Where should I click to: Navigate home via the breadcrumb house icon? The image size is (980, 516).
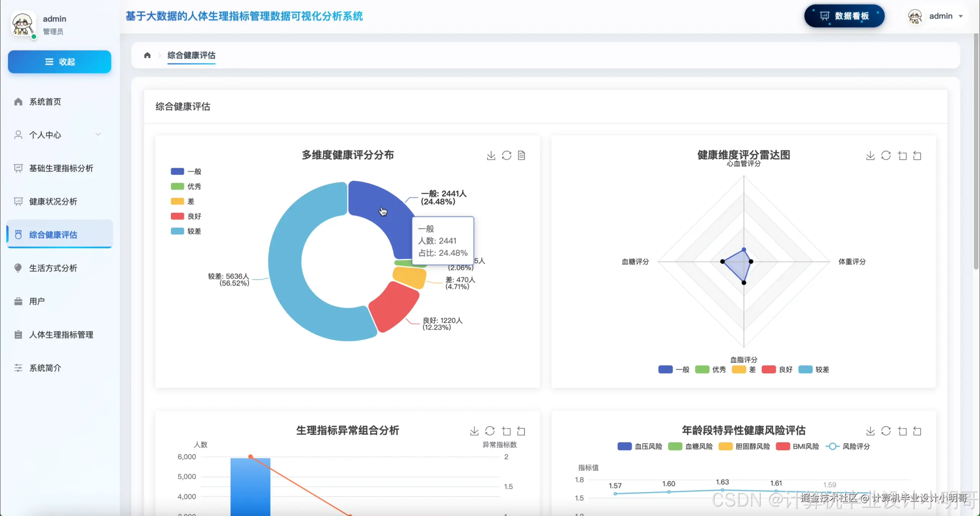[x=147, y=55]
